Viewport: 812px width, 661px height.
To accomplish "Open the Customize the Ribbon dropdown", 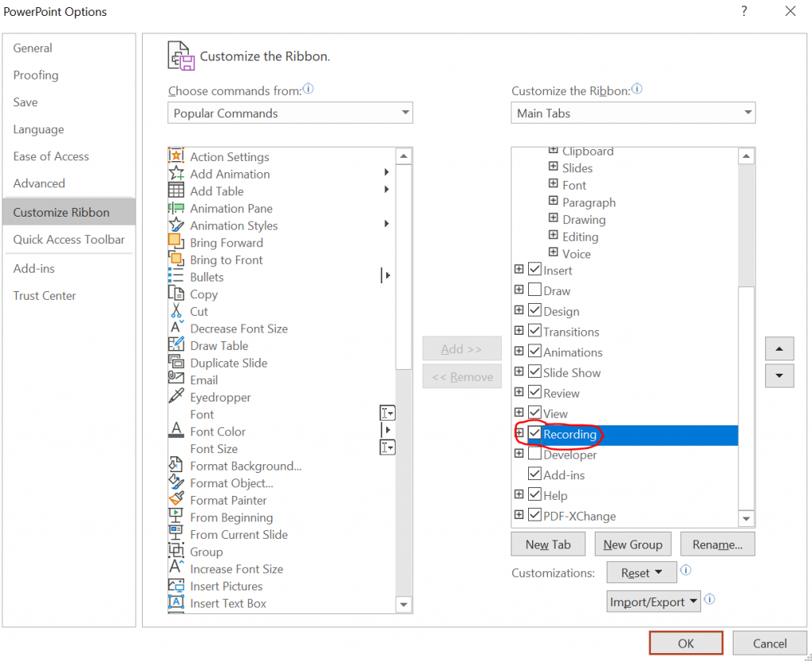I will [x=633, y=113].
